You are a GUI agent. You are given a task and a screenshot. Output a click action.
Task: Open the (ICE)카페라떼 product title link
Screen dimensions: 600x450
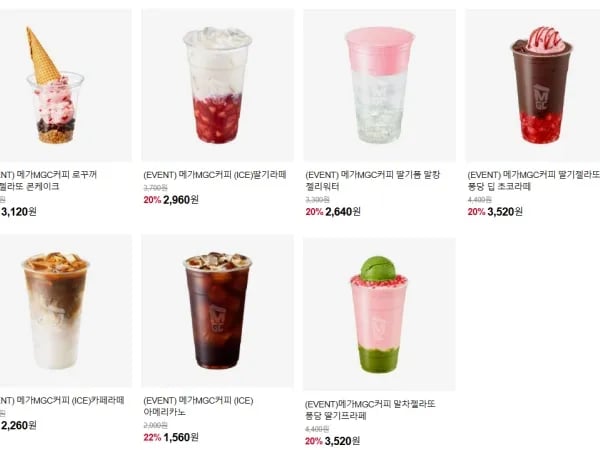(62, 401)
